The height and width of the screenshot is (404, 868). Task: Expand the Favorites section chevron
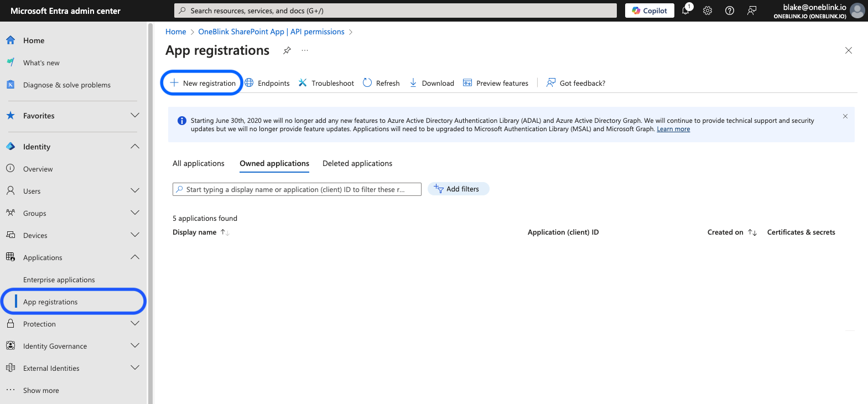point(134,116)
